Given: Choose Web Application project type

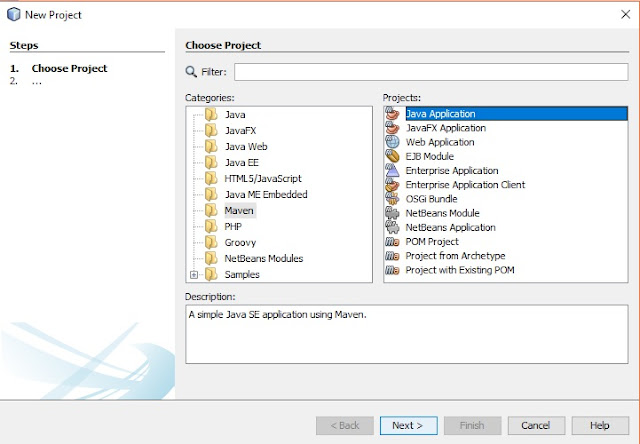Looking at the screenshot, I should [x=440, y=142].
